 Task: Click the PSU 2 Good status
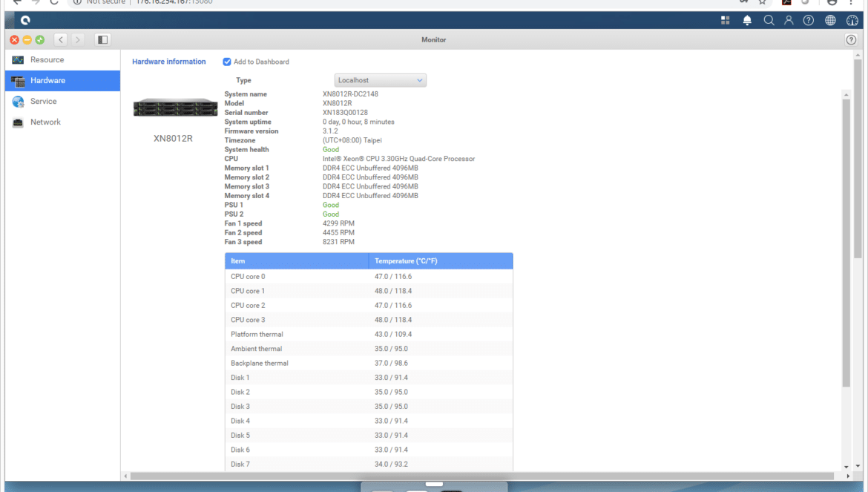coord(330,214)
